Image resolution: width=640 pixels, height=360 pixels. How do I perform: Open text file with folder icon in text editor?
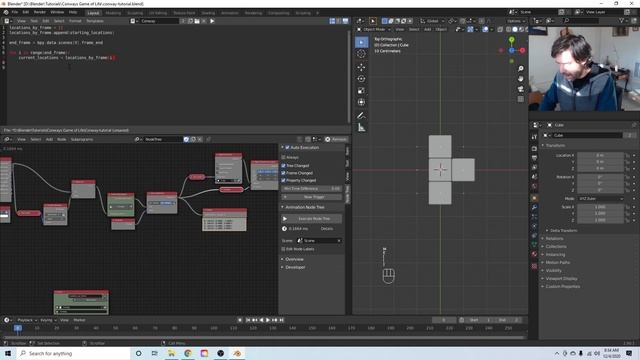(x=197, y=21)
